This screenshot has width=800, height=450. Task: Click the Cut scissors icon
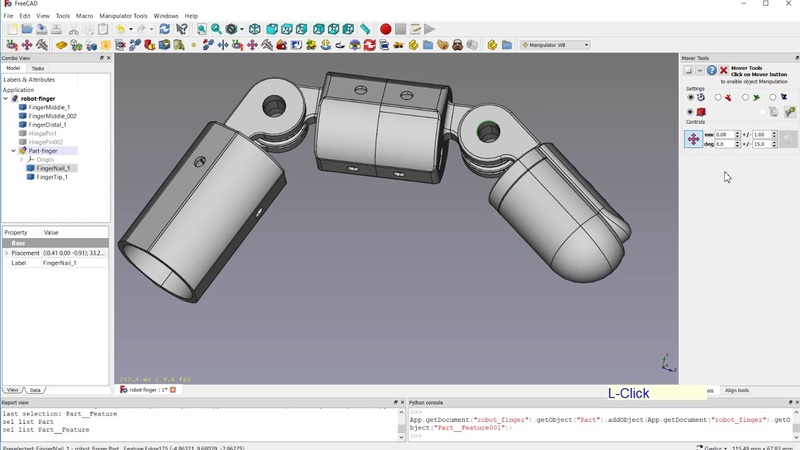(x=73, y=29)
